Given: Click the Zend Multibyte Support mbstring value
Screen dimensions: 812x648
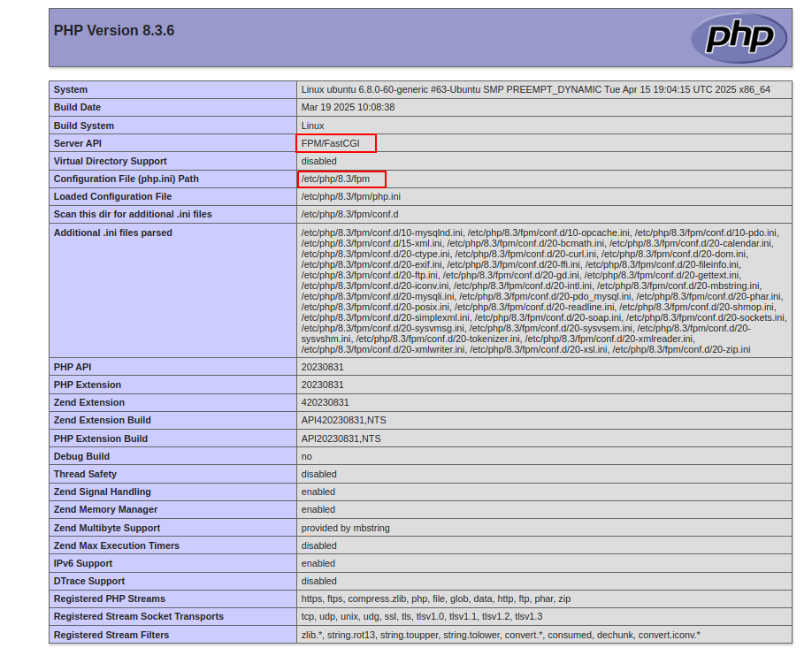Looking at the screenshot, I should pos(345,528).
